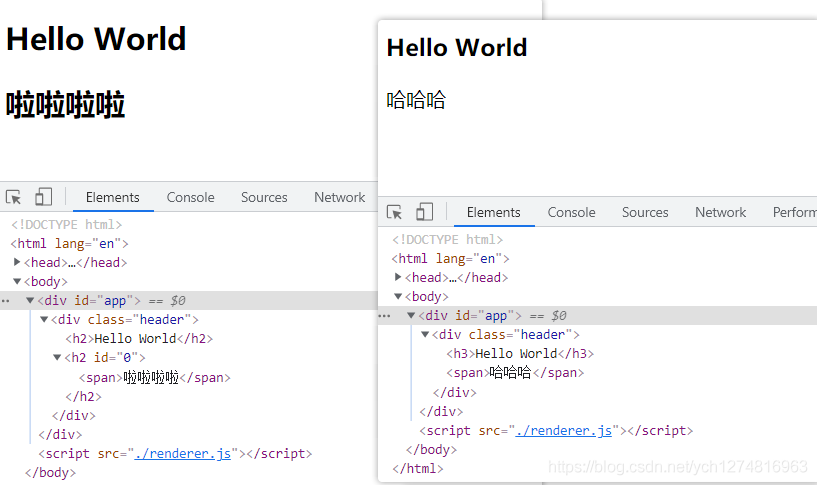
Task: Open the Console tab in left DevTools
Action: click(190, 197)
